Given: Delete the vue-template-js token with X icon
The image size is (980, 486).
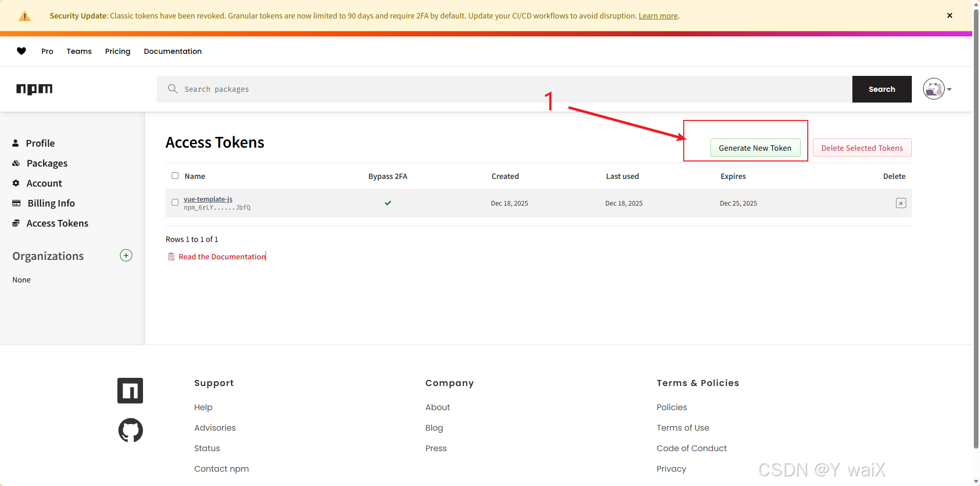Looking at the screenshot, I should [901, 203].
